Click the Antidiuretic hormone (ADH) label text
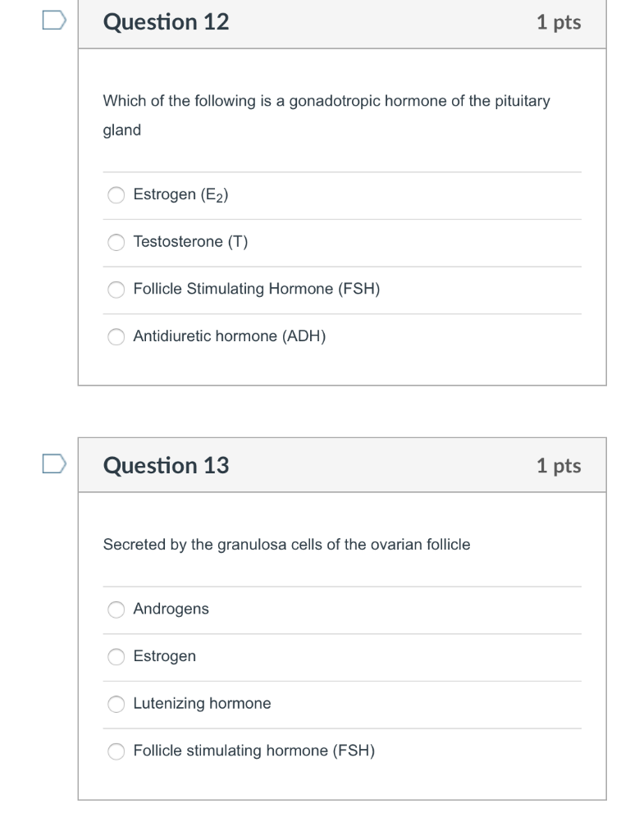 click(230, 336)
